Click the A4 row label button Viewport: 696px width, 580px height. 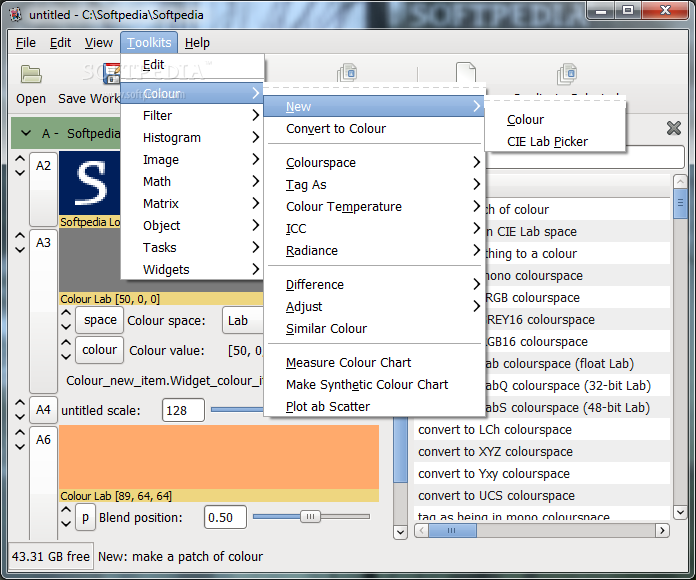pos(43,410)
